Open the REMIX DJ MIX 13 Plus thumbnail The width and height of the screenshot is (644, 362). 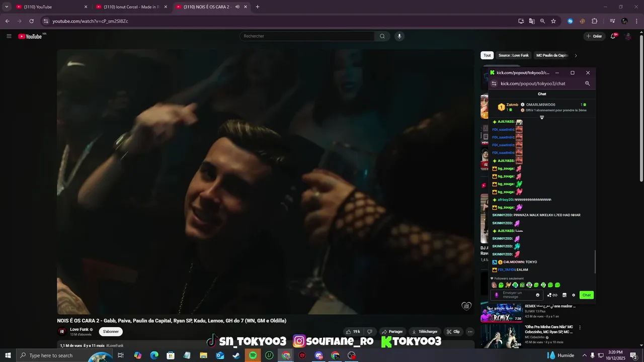[502, 312]
